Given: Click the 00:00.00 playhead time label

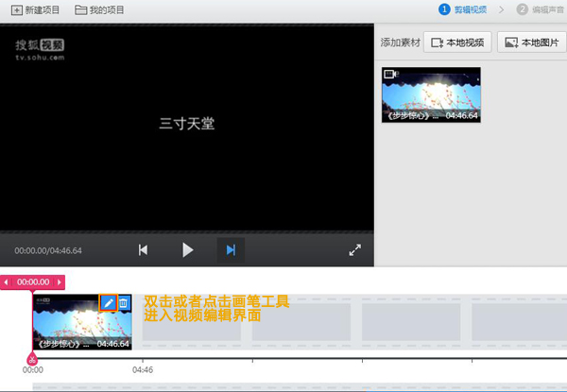Looking at the screenshot, I should [33, 281].
